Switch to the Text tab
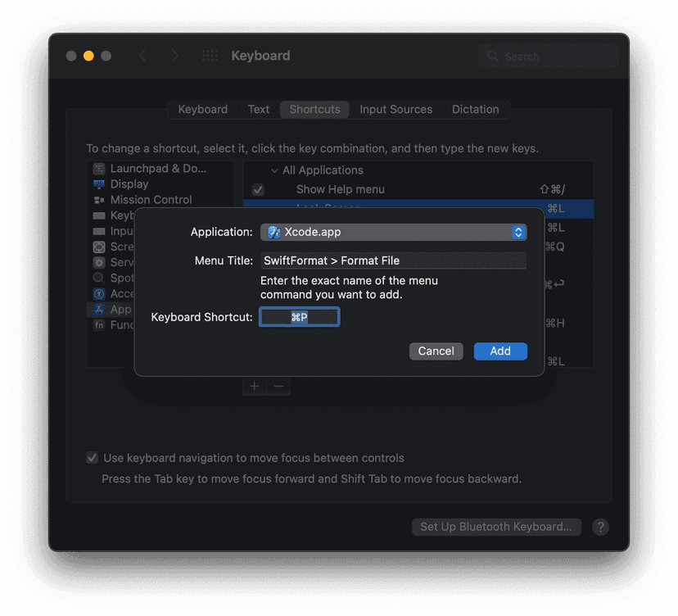The height and width of the screenshot is (616, 678). point(258,110)
